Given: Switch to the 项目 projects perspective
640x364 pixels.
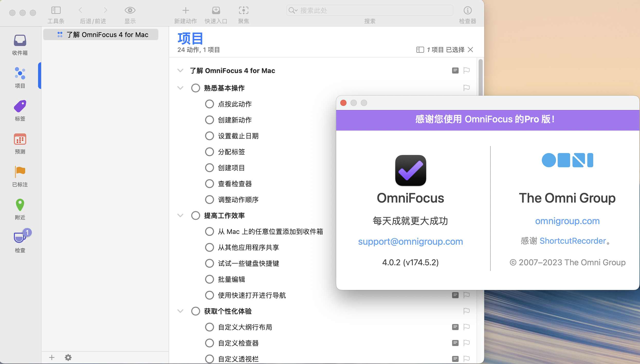Looking at the screenshot, I should pos(20,78).
